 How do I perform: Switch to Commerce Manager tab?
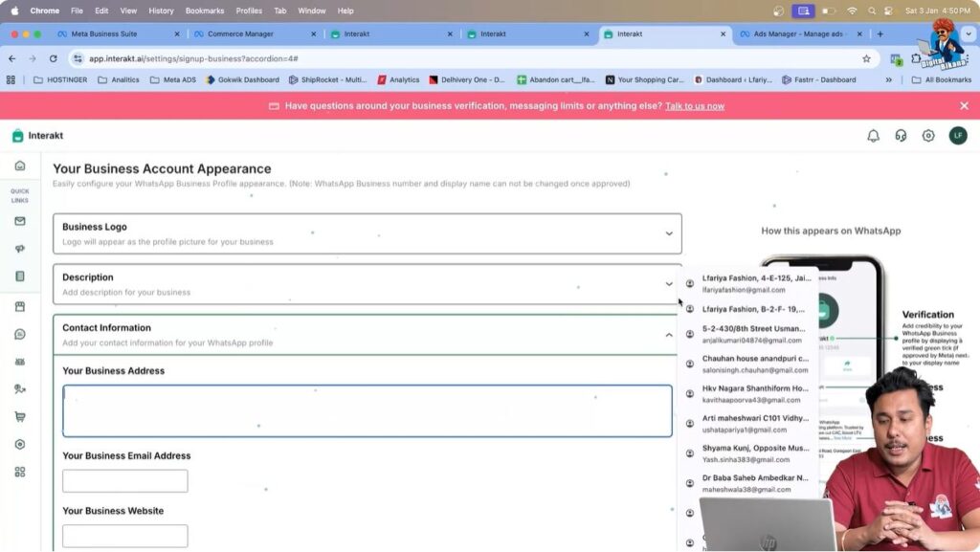[x=240, y=33]
